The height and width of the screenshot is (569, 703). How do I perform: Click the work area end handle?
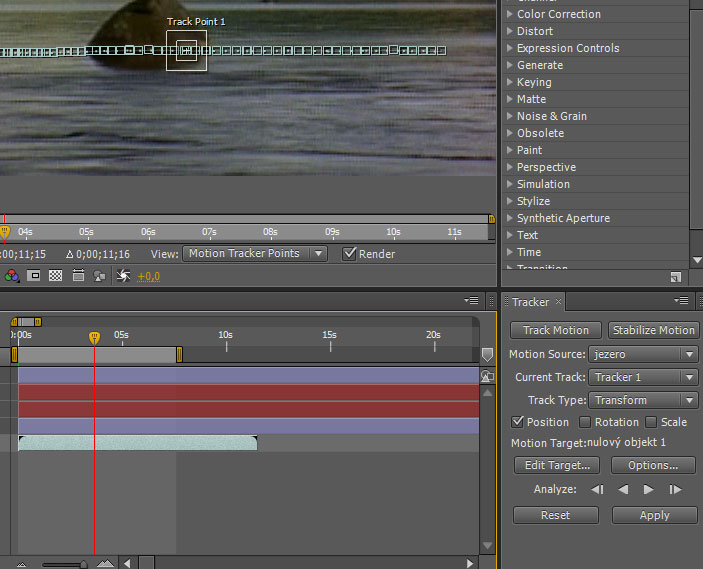[179, 354]
